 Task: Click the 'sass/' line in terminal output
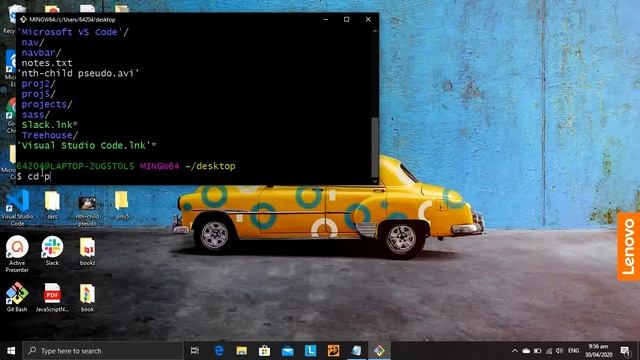(x=36, y=115)
